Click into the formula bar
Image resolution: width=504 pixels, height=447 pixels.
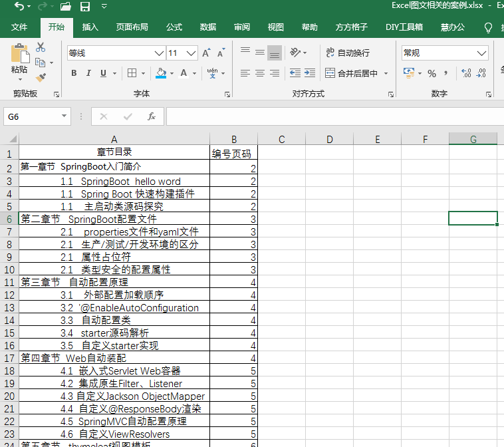pos(335,116)
